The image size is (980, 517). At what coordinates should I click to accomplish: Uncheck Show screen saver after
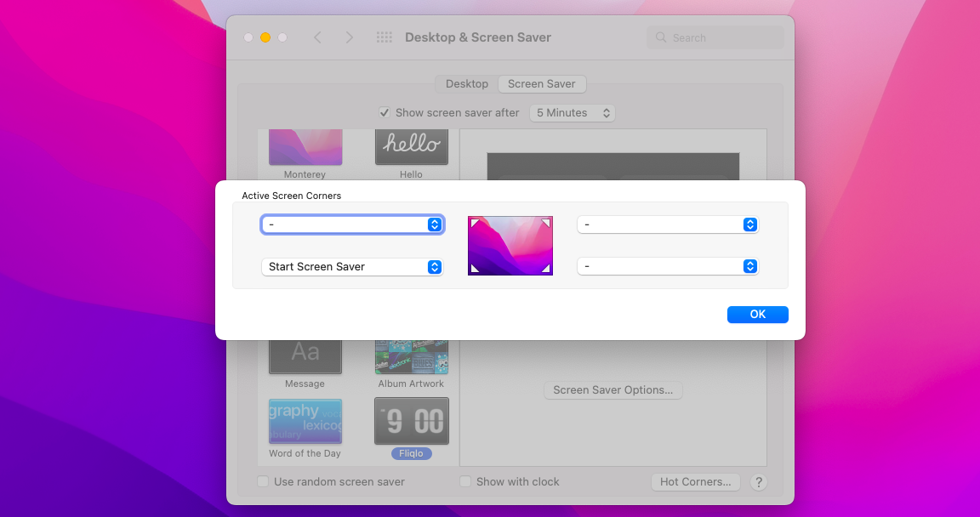pyautogui.click(x=385, y=112)
